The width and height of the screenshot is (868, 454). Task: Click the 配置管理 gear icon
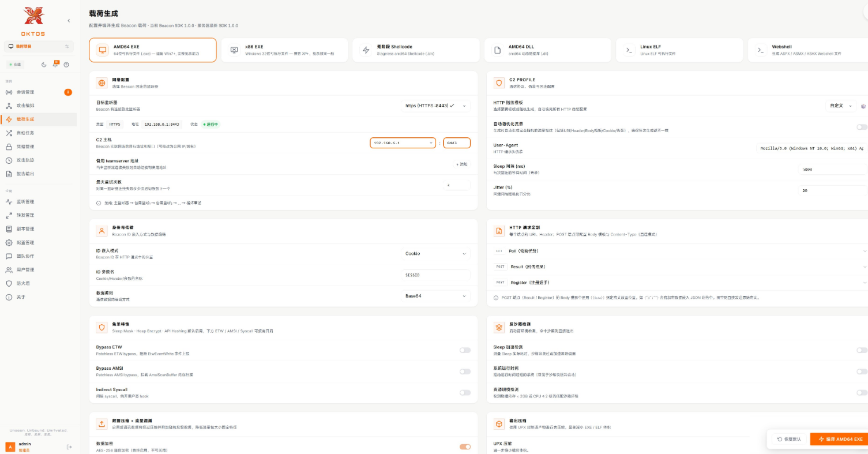pos(9,242)
